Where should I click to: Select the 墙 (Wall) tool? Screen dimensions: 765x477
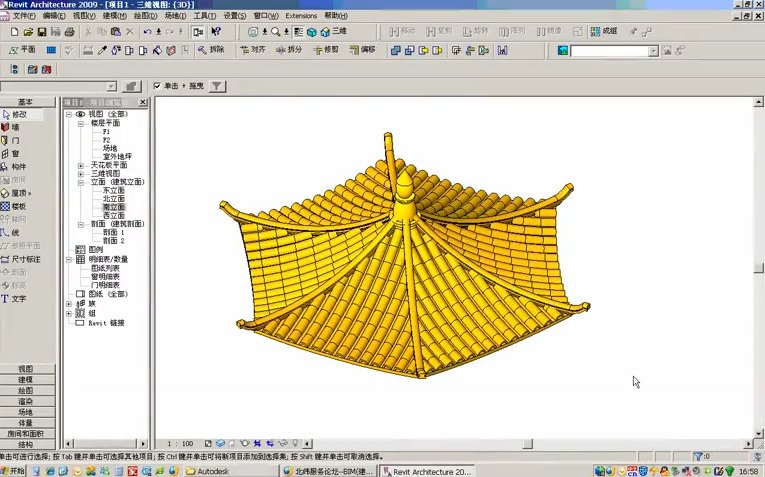click(17, 128)
